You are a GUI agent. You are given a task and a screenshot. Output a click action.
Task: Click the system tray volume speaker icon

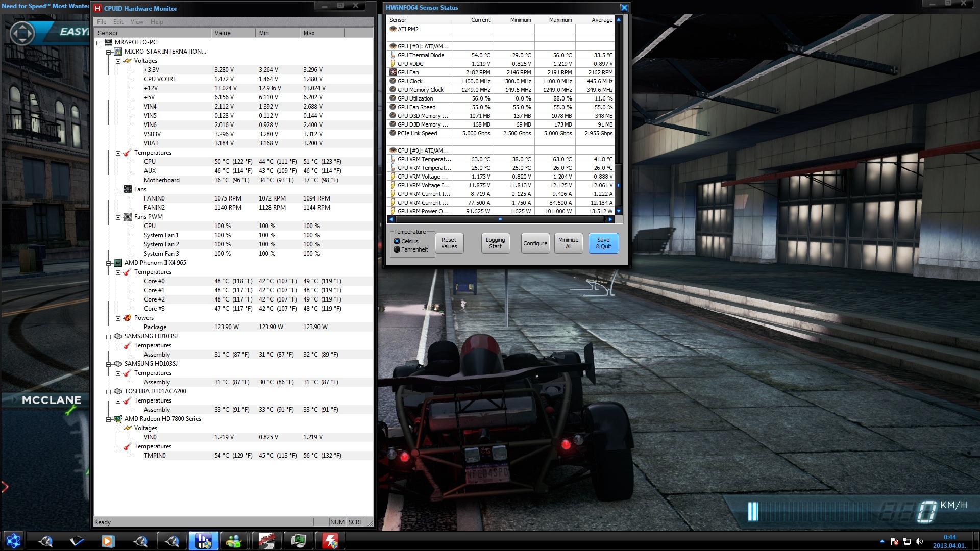click(x=919, y=541)
